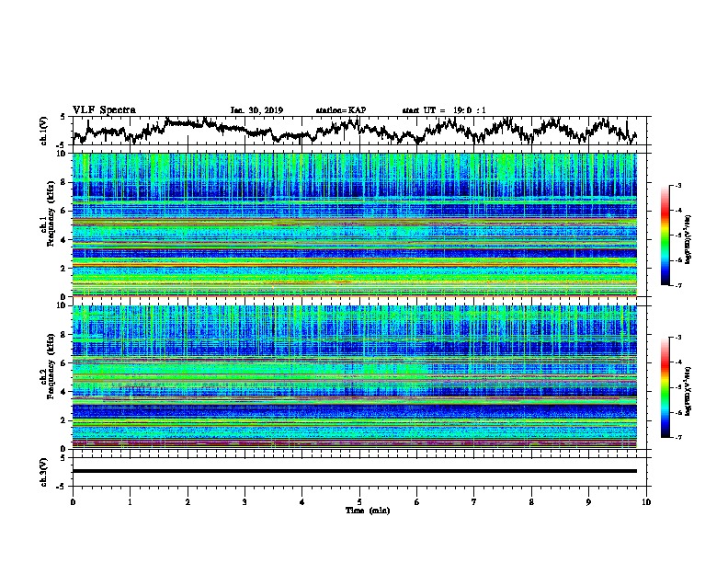Click the "4" kHz tick on ch.1 spectrogram
Viewport: 728px width, 563px height.
point(65,240)
